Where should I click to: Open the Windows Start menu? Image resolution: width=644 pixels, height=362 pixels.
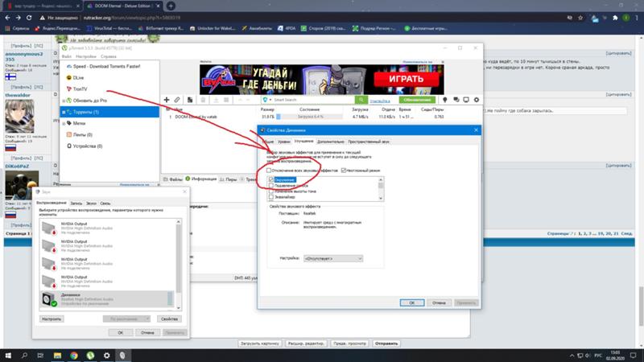pos(8,356)
